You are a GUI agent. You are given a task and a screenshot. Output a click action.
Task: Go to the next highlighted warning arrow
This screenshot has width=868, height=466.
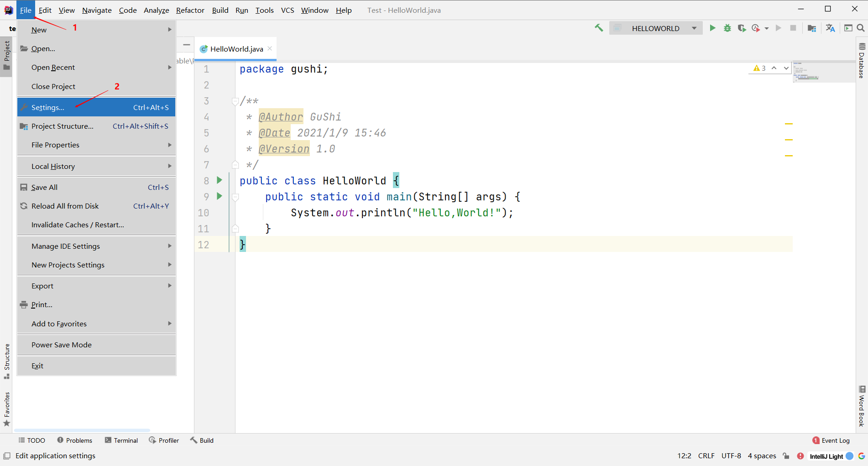pyautogui.click(x=786, y=68)
